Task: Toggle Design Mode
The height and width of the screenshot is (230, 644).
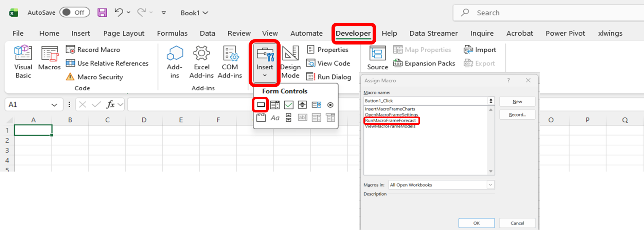Action: pos(290,62)
